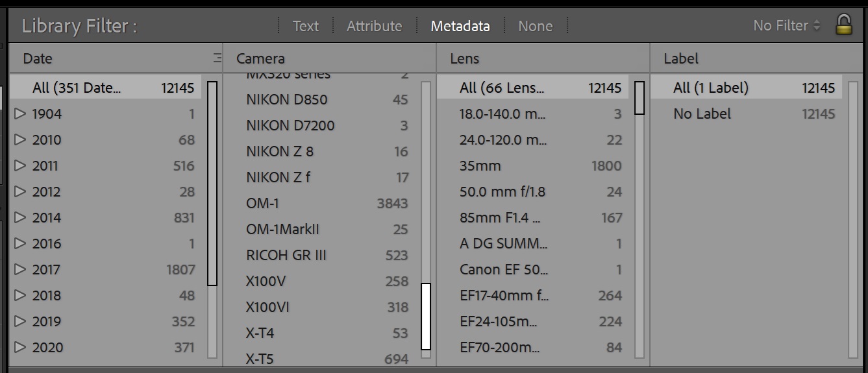
Task: Filter by 18.0-140.0 mm lens
Action: [x=533, y=114]
